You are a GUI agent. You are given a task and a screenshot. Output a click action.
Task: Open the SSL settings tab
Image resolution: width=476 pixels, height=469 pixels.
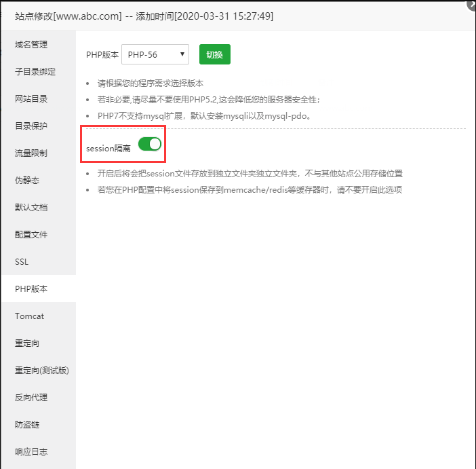(22, 262)
